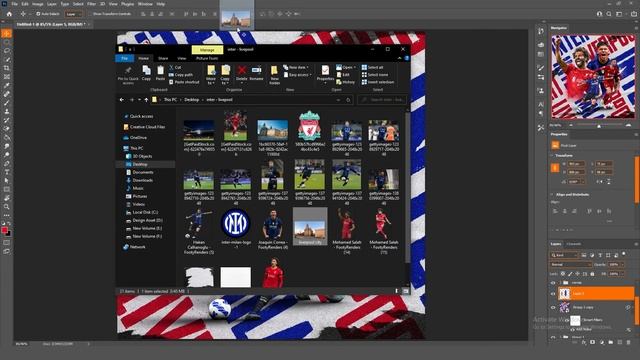
Task: Toggle Show Transform Controls checkbox
Action: tap(90, 14)
